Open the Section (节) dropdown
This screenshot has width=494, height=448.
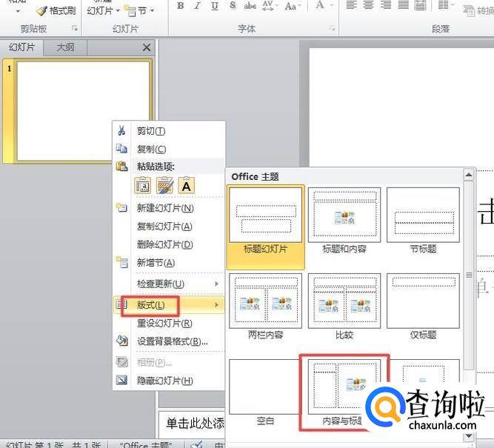pos(139,10)
